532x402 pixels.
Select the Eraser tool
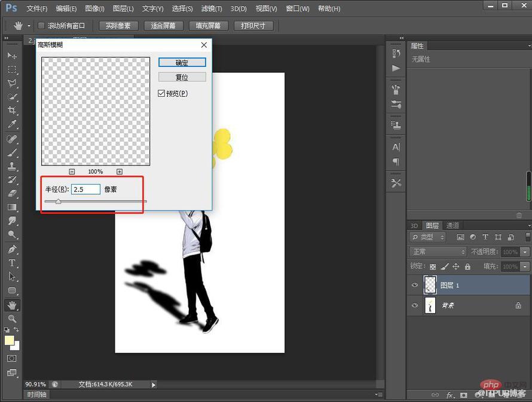12,193
